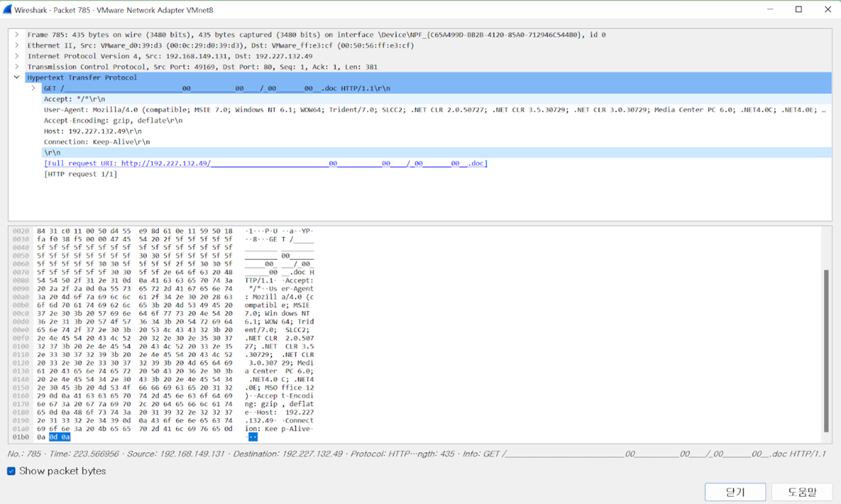This screenshot has height=504, width=841.
Task: Maximize the packet window
Action: tap(799, 9)
